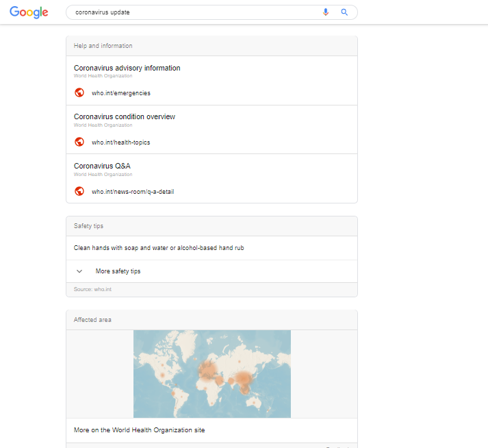Viewport: 488px width, 448px height.
Task: Open Coronavirus advisory information link
Action: [127, 68]
